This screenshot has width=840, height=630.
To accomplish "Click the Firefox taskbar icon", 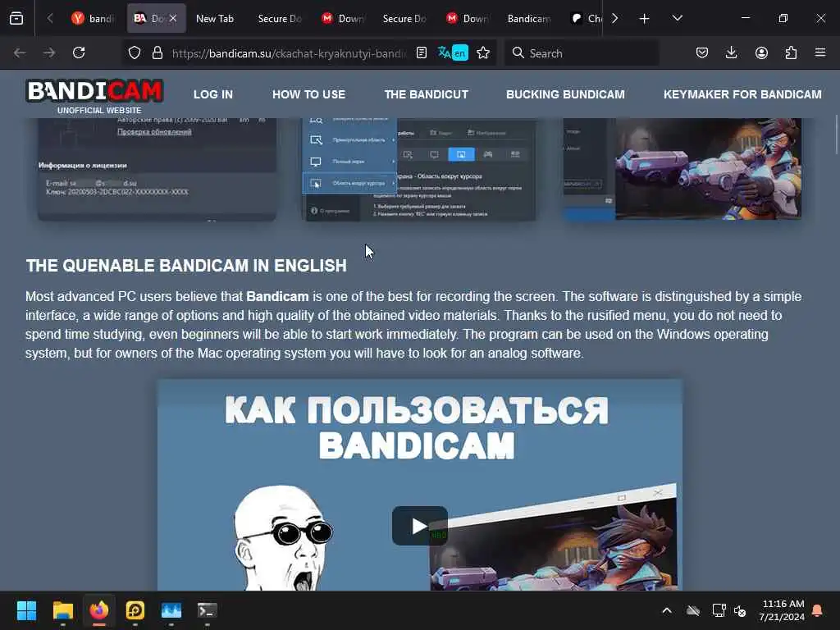I will (x=99, y=610).
